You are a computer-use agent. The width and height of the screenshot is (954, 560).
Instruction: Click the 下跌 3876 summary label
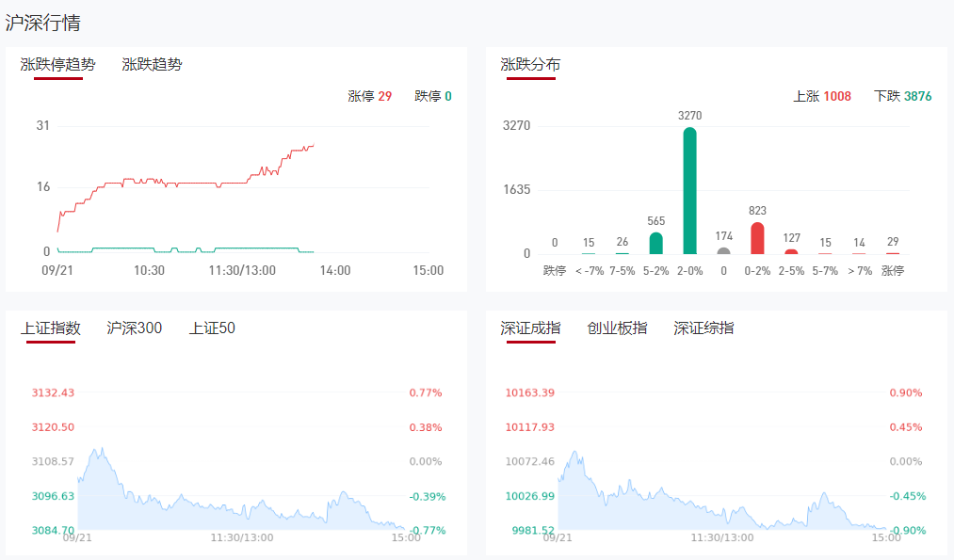pyautogui.click(x=902, y=96)
